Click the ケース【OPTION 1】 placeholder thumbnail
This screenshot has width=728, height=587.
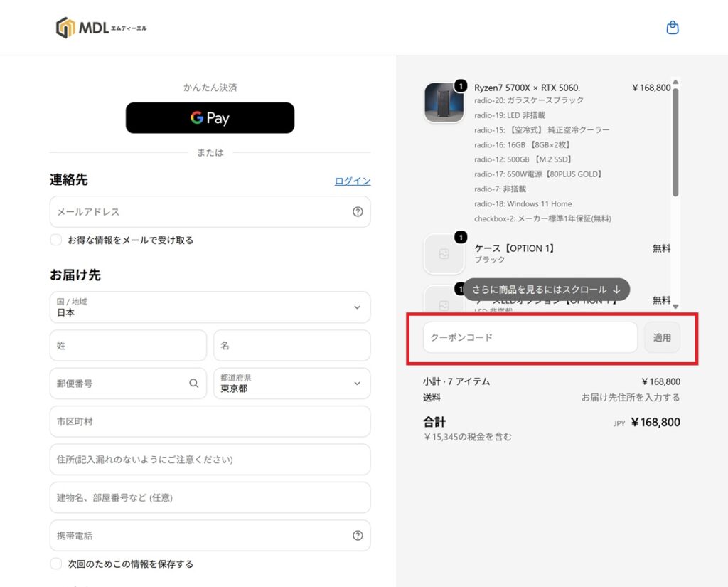444,254
